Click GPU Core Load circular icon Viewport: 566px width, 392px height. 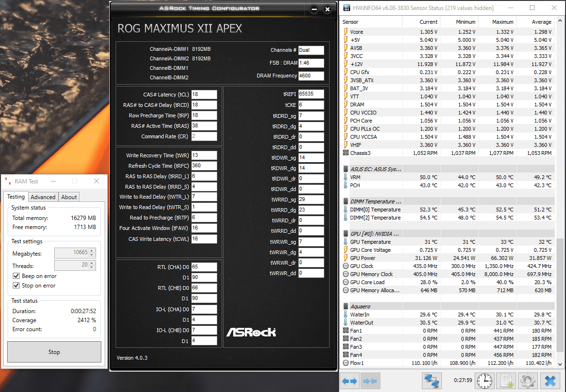click(345, 282)
